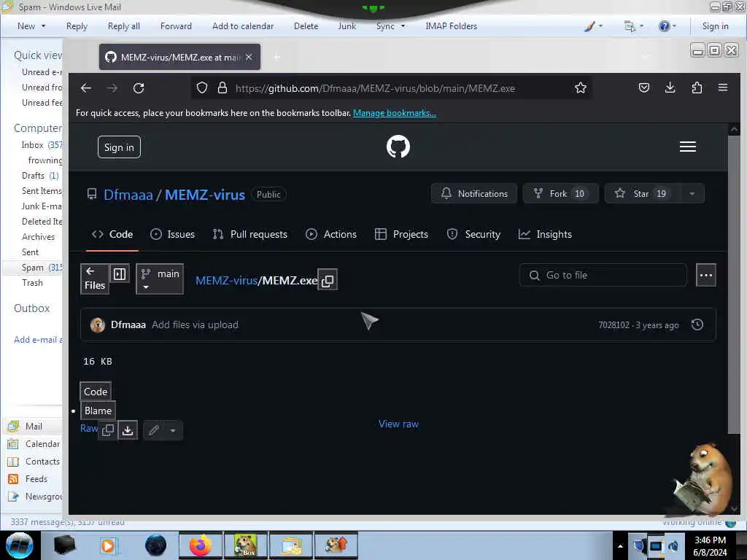This screenshot has width=747, height=560.
Task: View commit history clock icon
Action: point(697,324)
